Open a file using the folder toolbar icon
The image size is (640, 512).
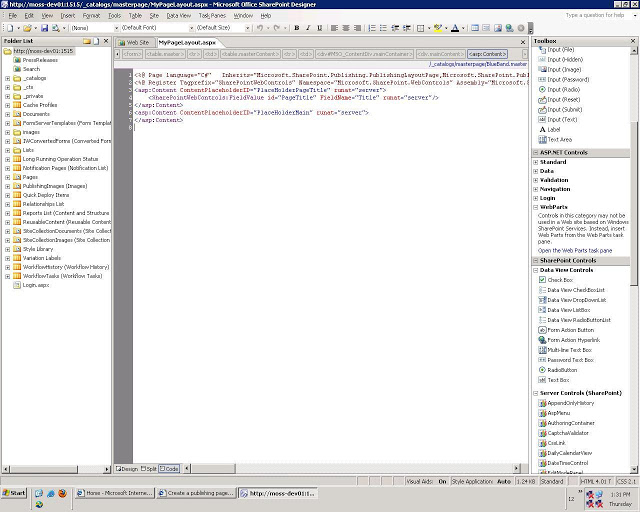click(27, 28)
